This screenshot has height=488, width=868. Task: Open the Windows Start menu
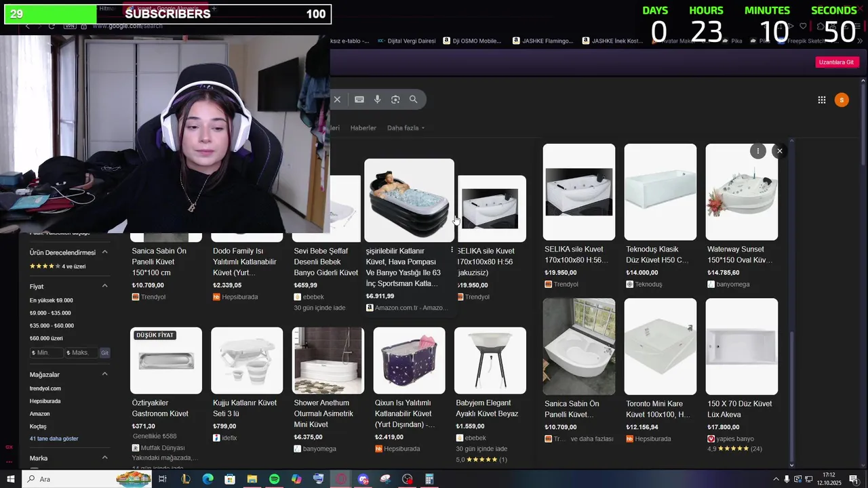(10, 479)
